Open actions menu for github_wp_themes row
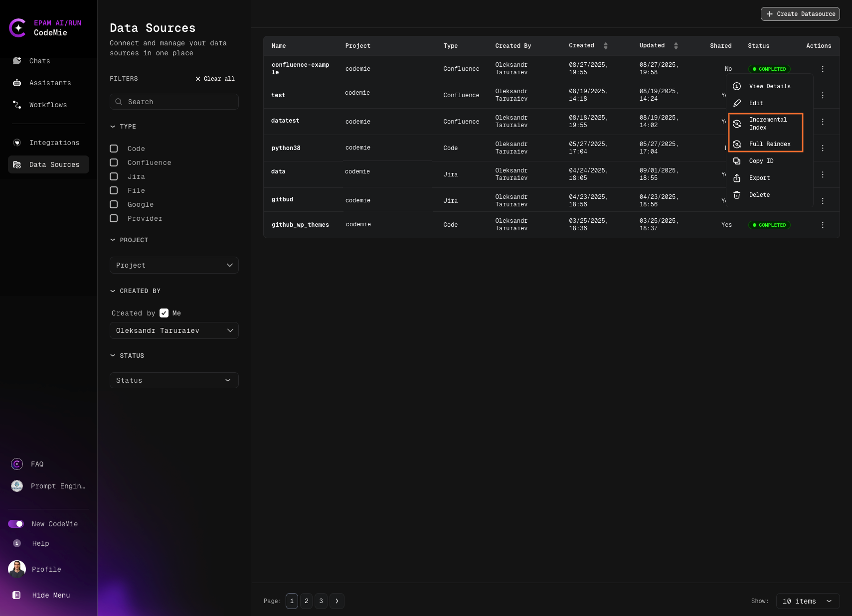Screen dimensions: 852x616 [x=823, y=225]
